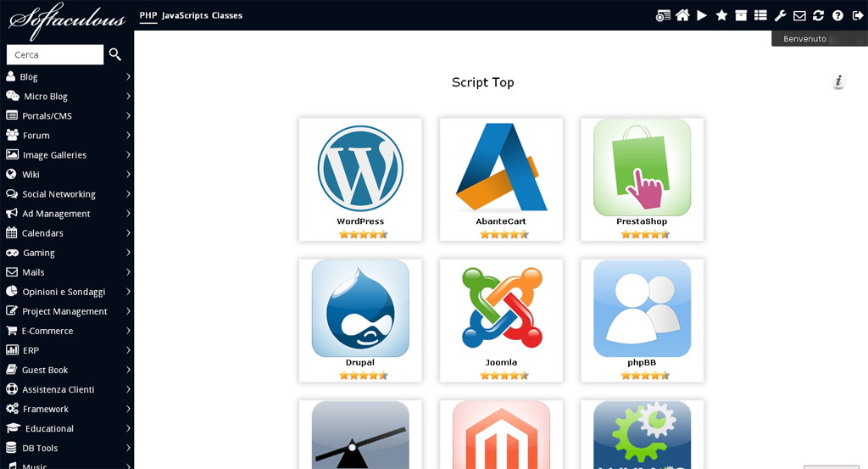Open the envelope email settings icon

click(799, 15)
